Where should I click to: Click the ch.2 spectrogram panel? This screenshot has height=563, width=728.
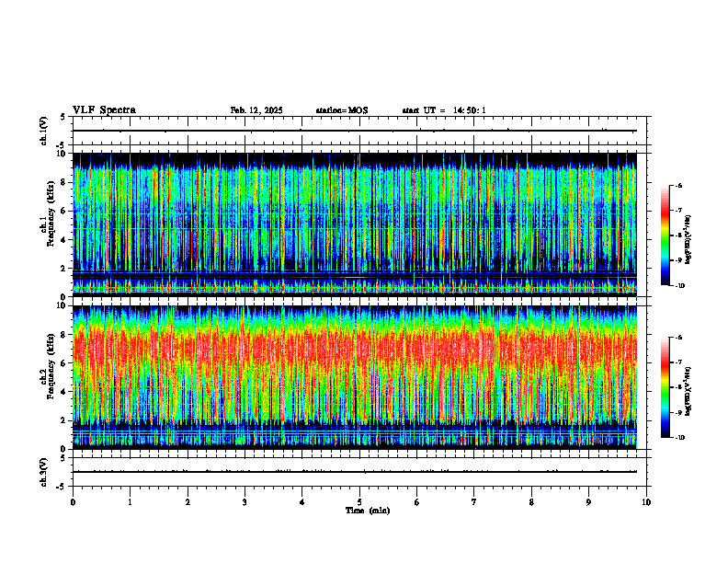(x=354, y=377)
